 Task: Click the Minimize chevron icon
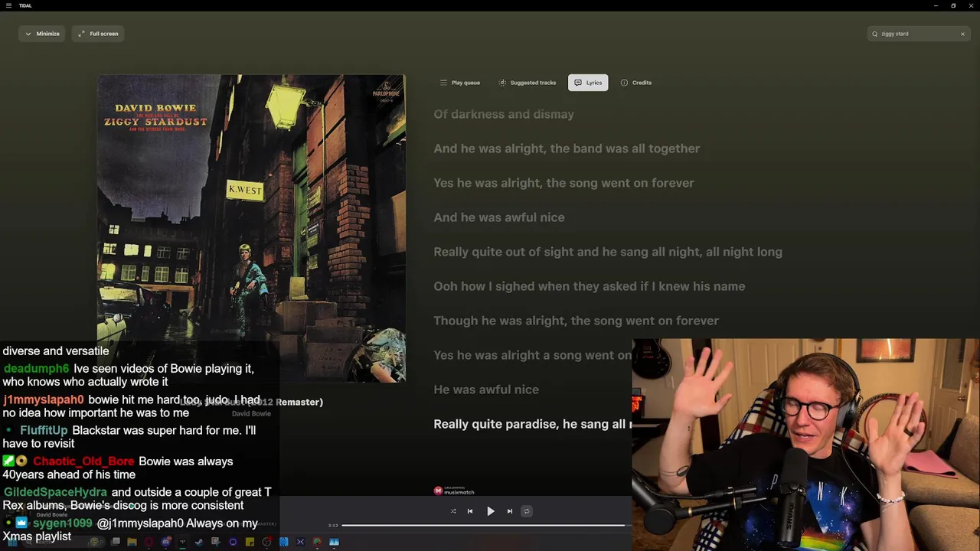28,34
